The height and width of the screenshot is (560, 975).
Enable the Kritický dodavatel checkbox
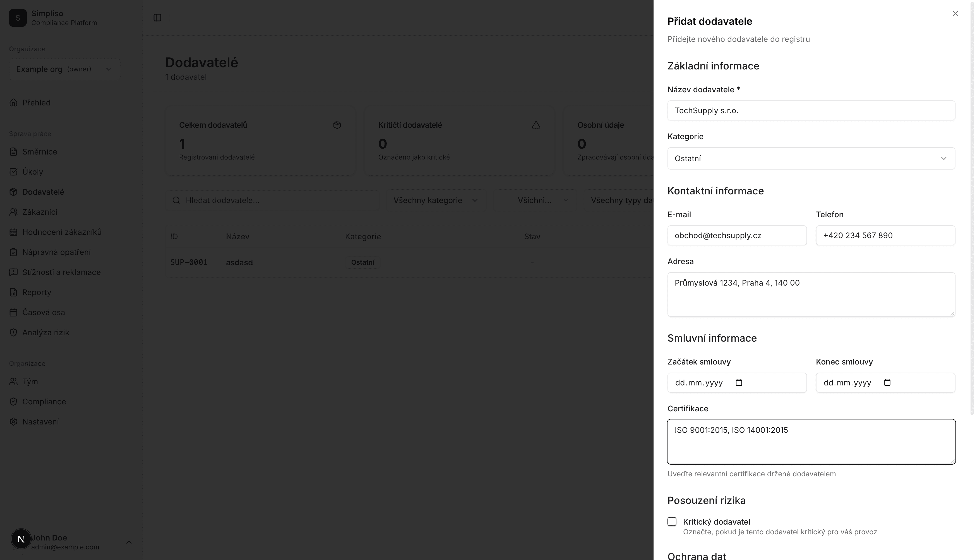(x=672, y=522)
